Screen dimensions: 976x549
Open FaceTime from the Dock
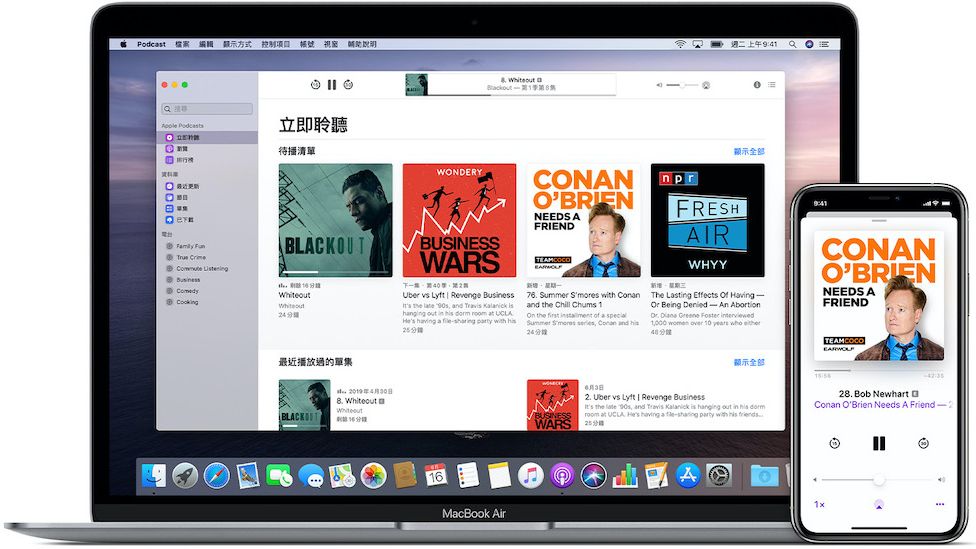click(279, 476)
